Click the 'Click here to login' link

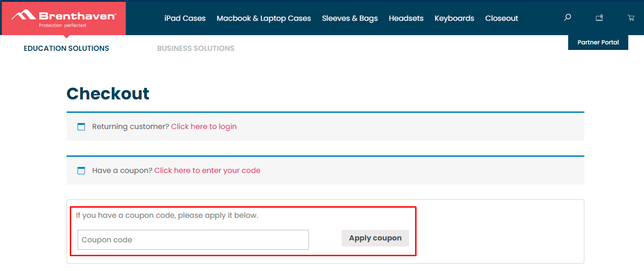click(x=204, y=127)
